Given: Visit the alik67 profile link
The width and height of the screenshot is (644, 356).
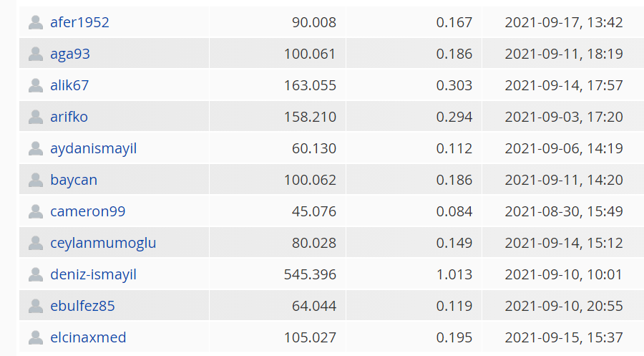Looking at the screenshot, I should pyautogui.click(x=69, y=85).
